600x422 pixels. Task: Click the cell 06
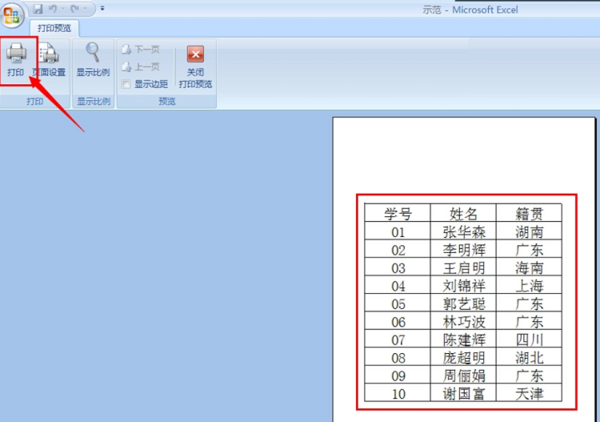(x=398, y=321)
